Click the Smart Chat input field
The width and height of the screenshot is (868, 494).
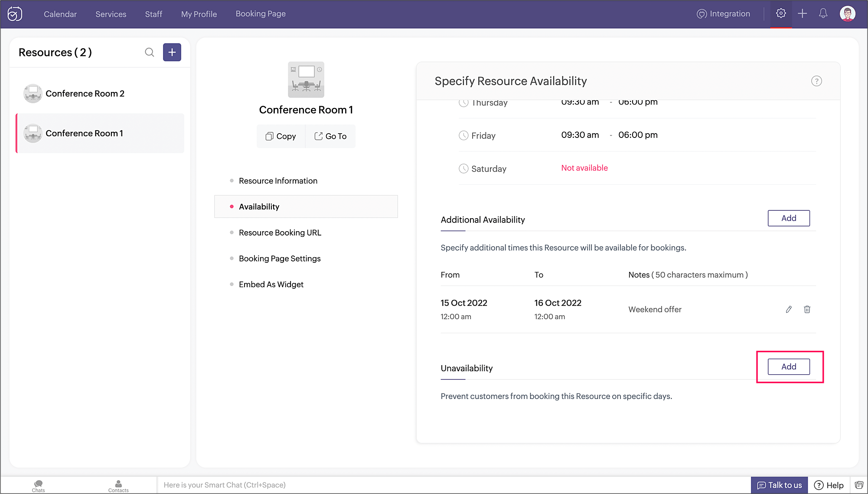tap(454, 485)
